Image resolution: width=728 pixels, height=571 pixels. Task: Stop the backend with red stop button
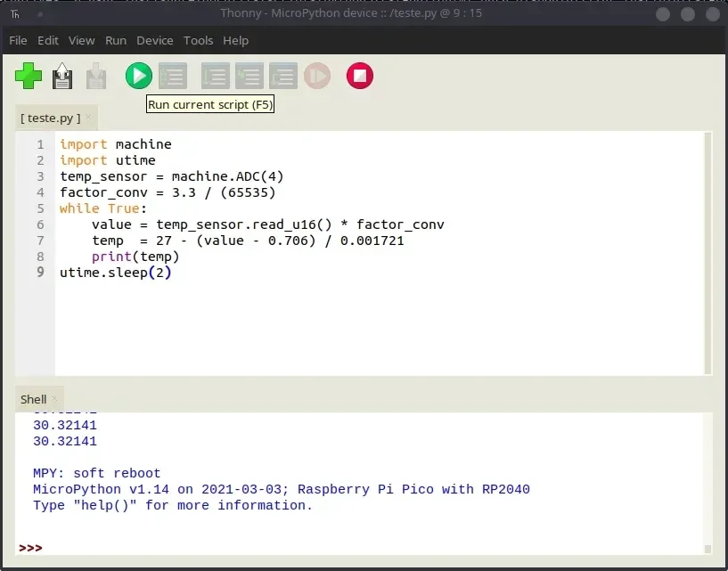tap(360, 76)
